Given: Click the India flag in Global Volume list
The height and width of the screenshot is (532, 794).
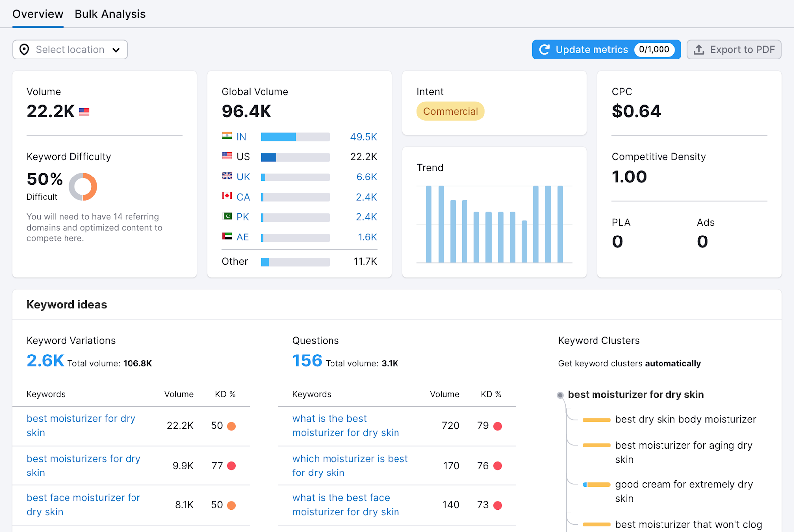Looking at the screenshot, I should [227, 136].
